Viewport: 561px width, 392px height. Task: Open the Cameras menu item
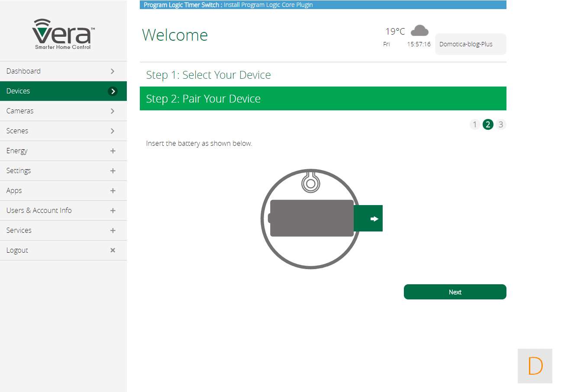[20, 111]
